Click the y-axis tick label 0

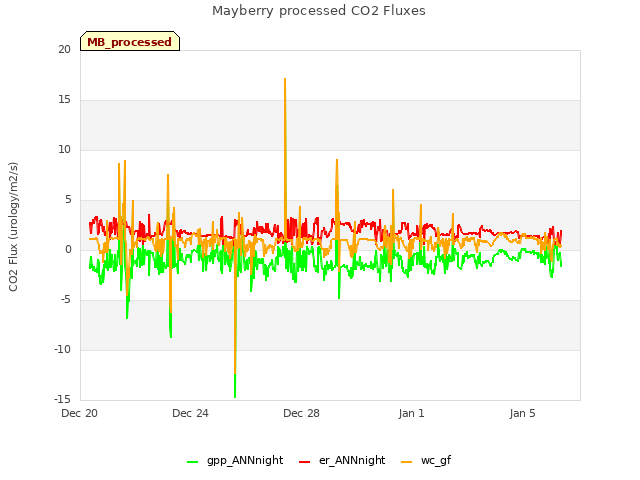pos(68,249)
